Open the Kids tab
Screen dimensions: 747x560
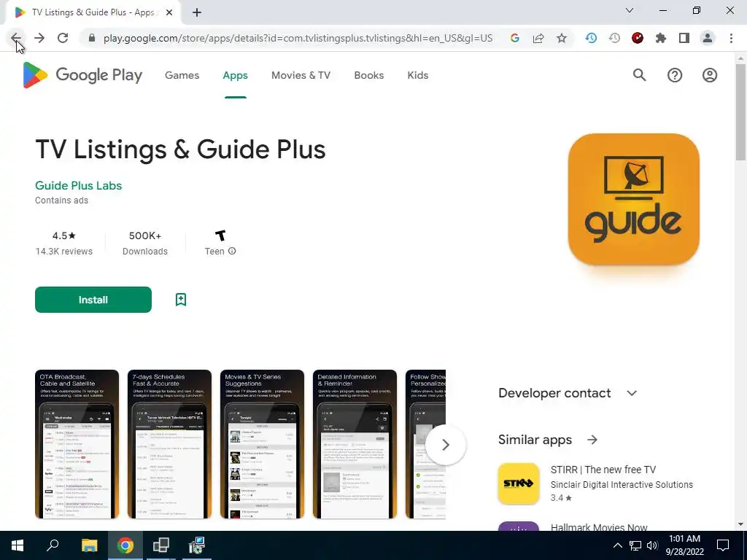(418, 75)
